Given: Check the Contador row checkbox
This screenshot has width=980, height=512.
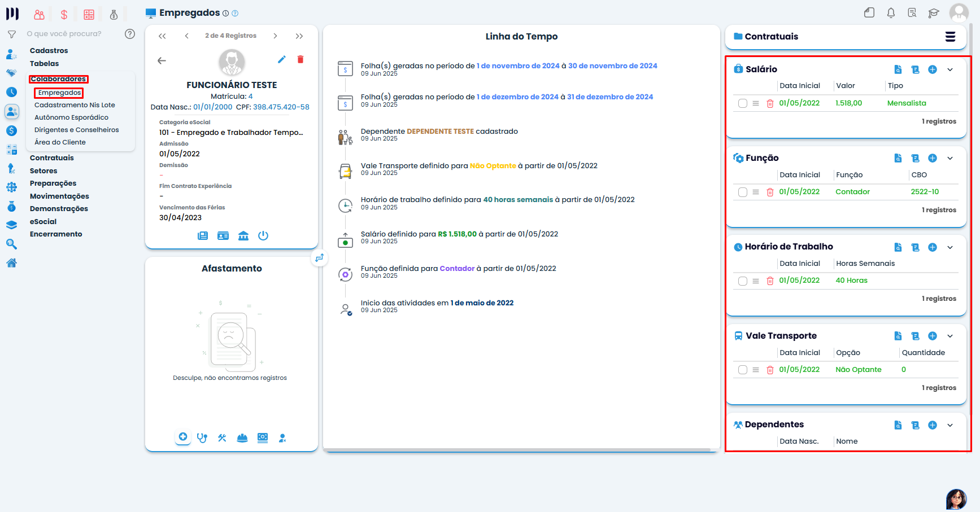Looking at the screenshot, I should coord(743,192).
